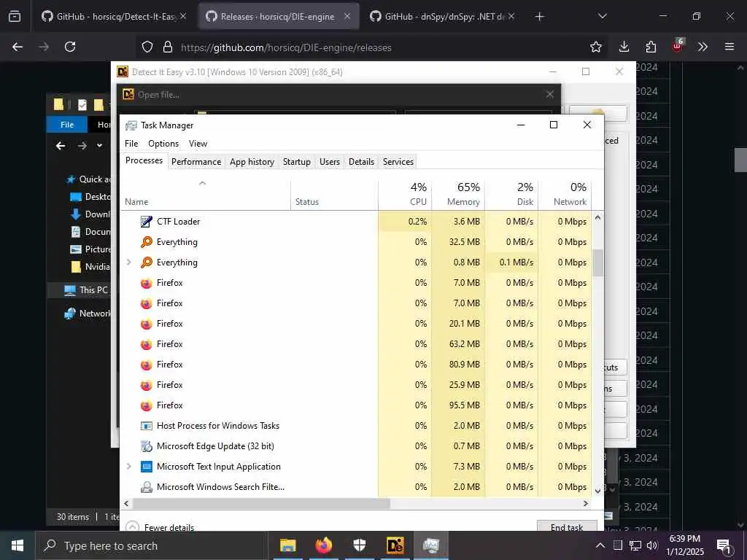Open Firefox extensions puzzle icon
Image resolution: width=747 pixels, height=560 pixels.
651,47
